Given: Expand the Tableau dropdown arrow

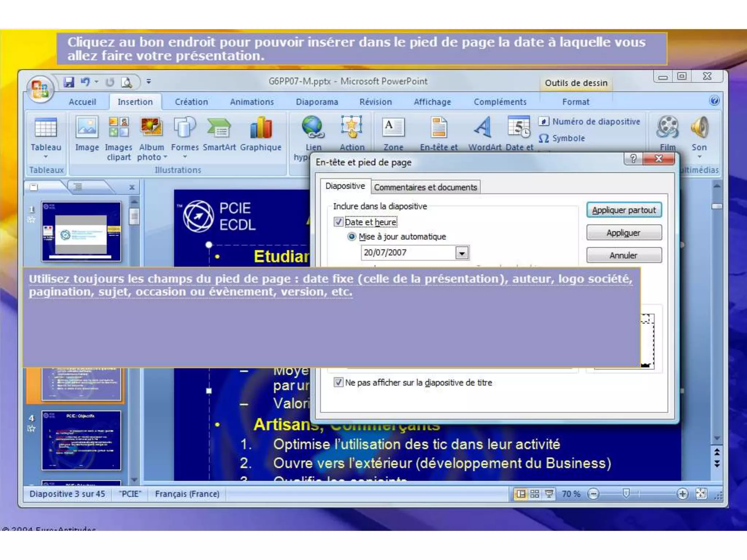Looking at the screenshot, I should coord(46,157).
